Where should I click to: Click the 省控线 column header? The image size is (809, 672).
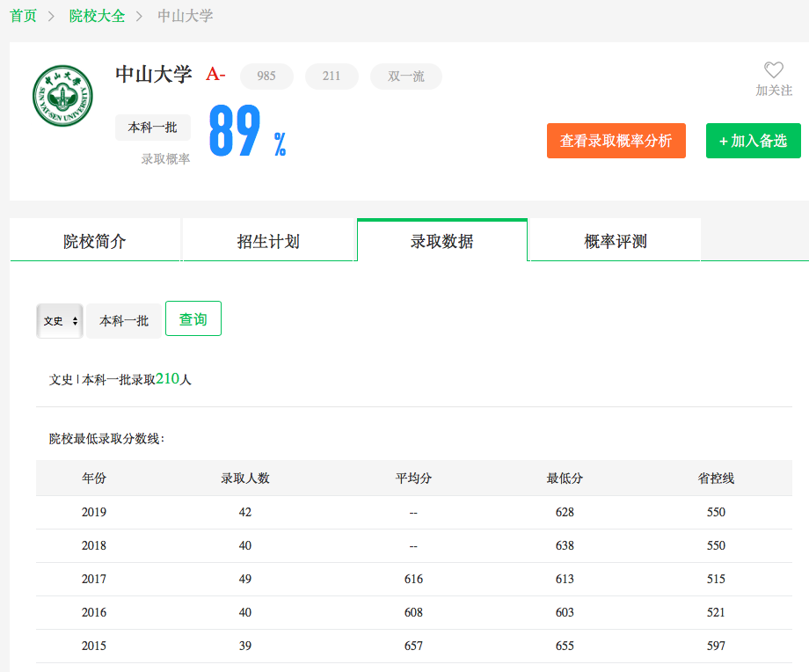tap(716, 478)
